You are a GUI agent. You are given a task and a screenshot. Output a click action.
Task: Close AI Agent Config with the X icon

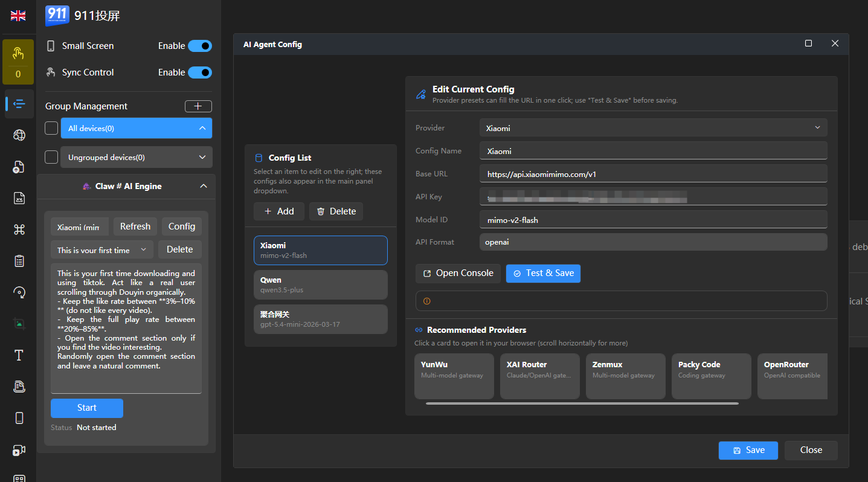coord(835,43)
